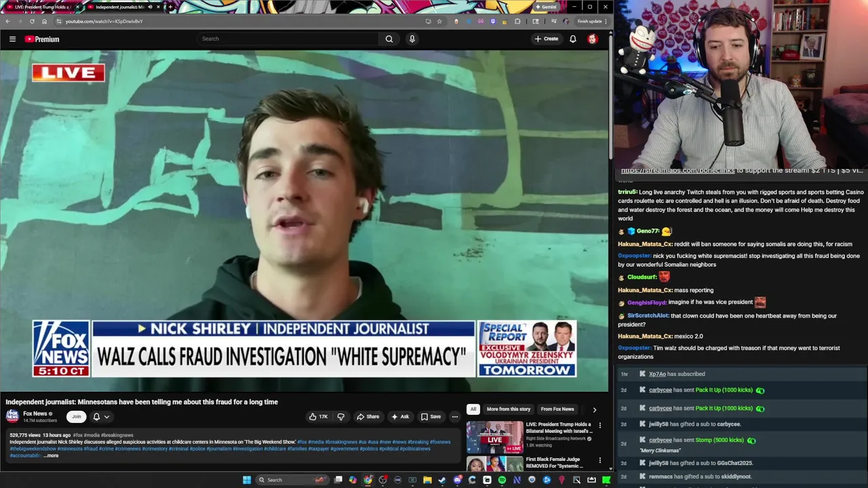Go back in browser history
This screenshot has width=868, height=488.
pos(7,21)
